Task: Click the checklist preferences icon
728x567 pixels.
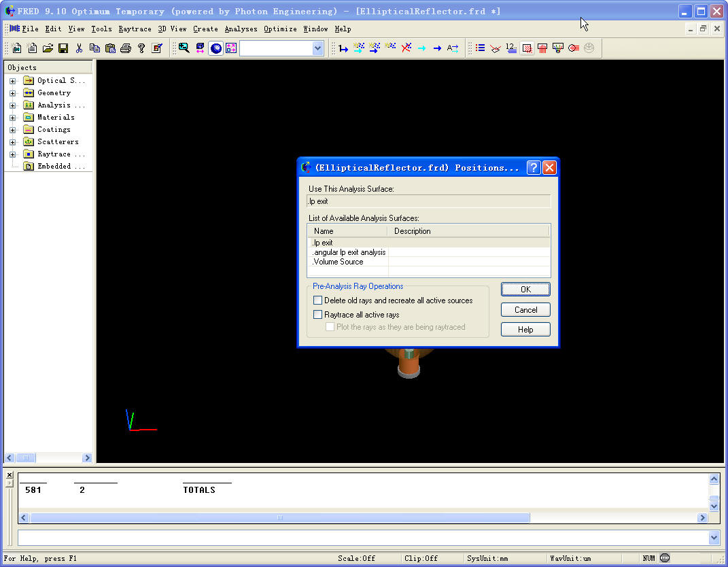Action: point(157,48)
